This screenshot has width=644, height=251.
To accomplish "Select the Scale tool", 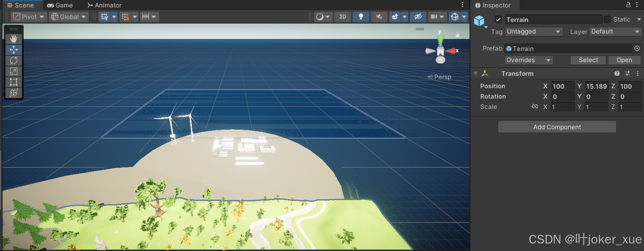I will (13, 71).
